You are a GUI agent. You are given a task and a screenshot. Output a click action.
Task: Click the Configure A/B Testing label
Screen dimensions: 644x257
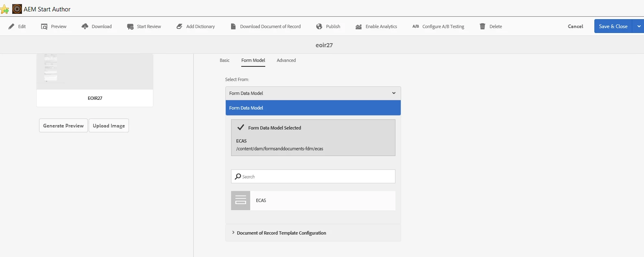[443, 26]
